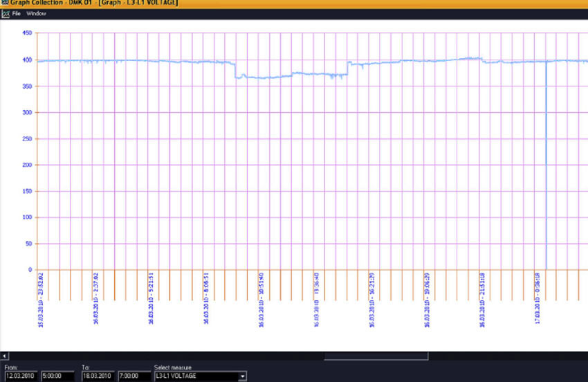The width and height of the screenshot is (588, 382).
Task: Click the 16.03.2010 - 10:51:40 time axis label
Action: 261,295
